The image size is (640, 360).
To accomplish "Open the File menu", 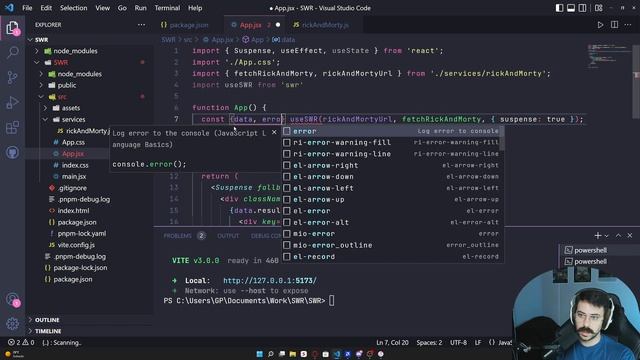I will pyautogui.click(x=27, y=8).
